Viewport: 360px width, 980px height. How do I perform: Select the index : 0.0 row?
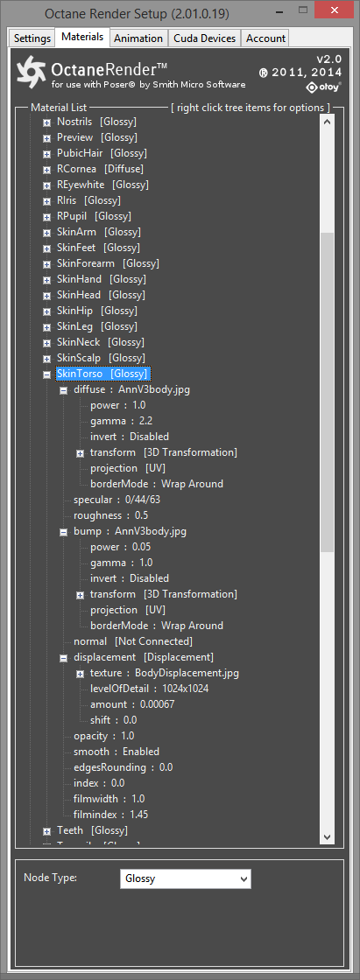pos(99,782)
